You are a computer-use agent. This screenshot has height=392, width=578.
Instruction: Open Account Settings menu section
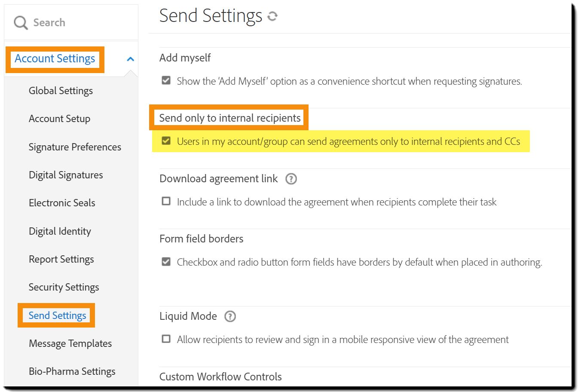(x=55, y=59)
